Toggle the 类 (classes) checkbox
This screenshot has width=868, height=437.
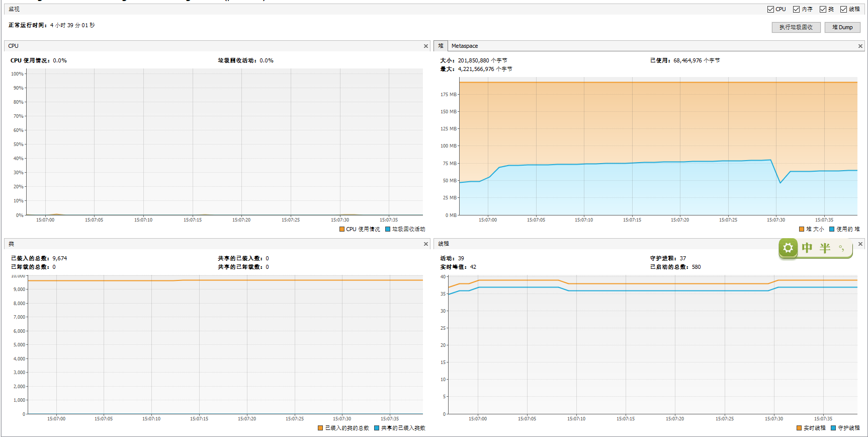click(823, 9)
